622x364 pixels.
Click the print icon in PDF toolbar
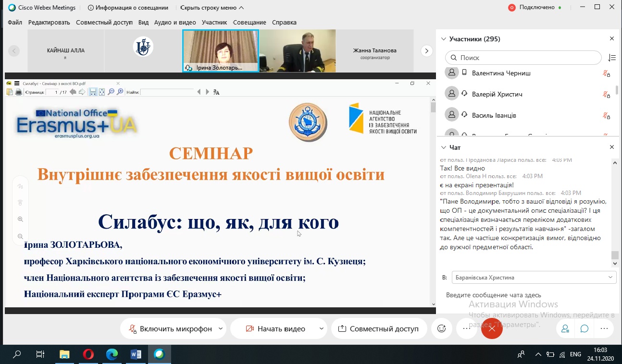pos(19,92)
